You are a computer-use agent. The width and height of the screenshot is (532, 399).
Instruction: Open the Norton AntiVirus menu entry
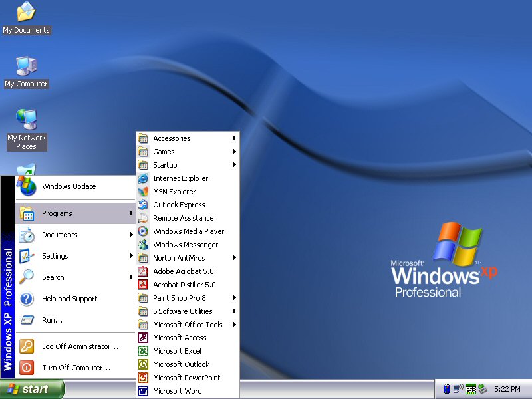(x=188, y=258)
